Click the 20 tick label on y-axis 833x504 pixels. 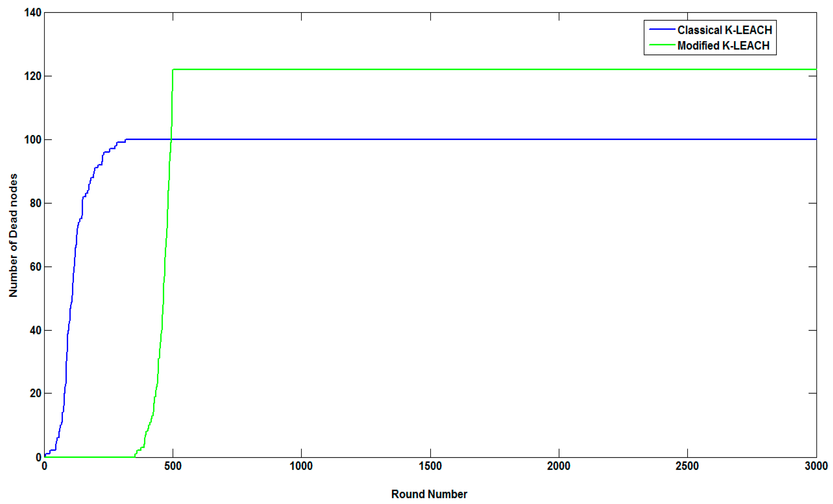35,393
